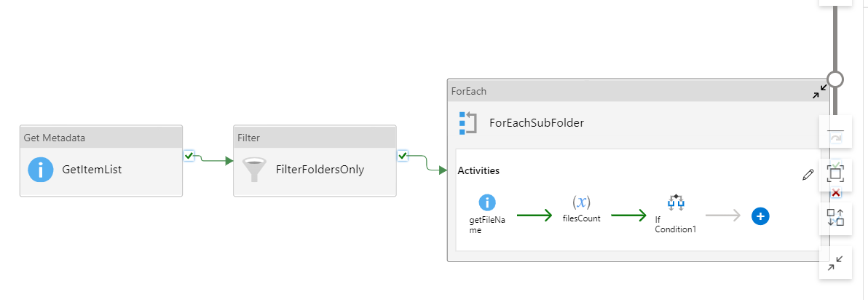
Task: Select the Get Metadata activity header
Action: [101, 137]
